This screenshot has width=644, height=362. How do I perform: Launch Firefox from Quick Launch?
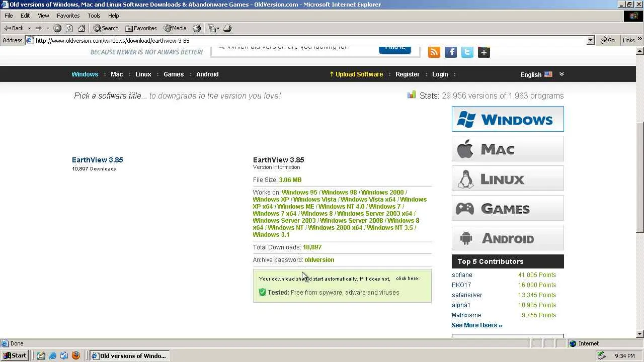coord(76,355)
